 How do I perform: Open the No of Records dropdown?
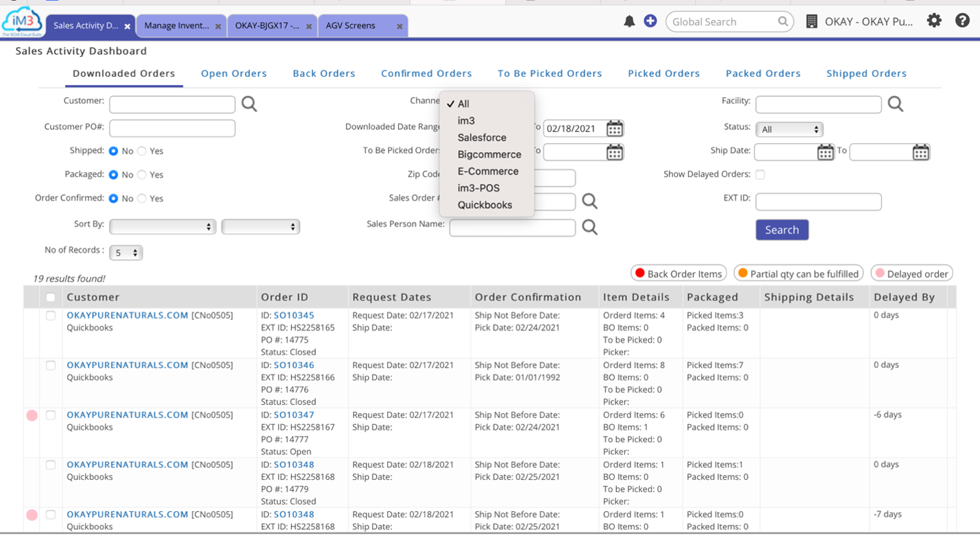[x=126, y=253]
